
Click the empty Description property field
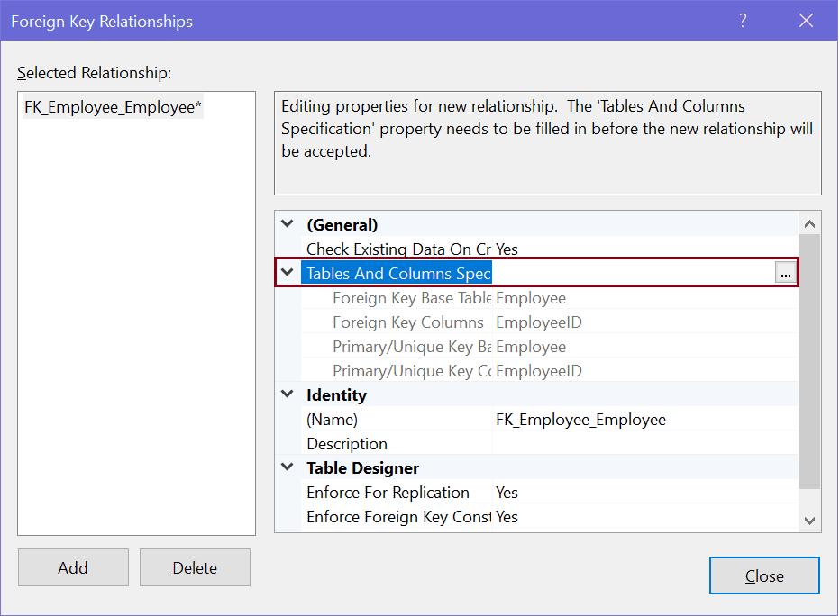pos(631,443)
